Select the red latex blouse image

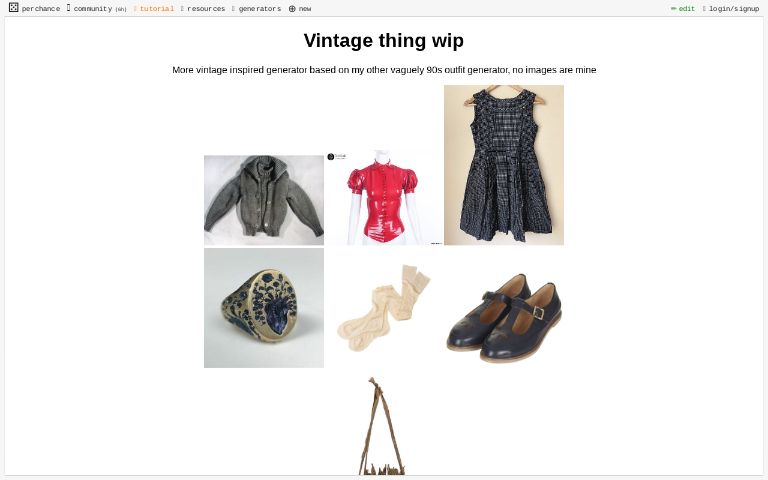pyautogui.click(x=384, y=197)
